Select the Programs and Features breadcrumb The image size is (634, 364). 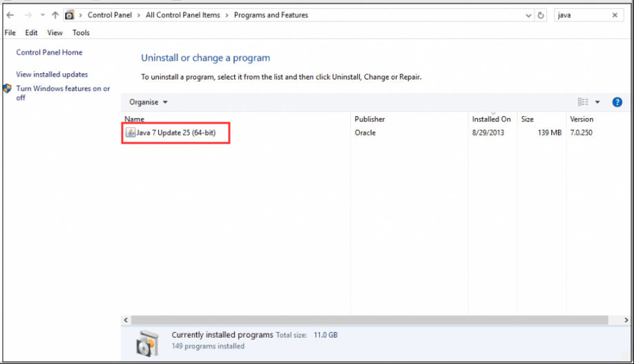[271, 15]
